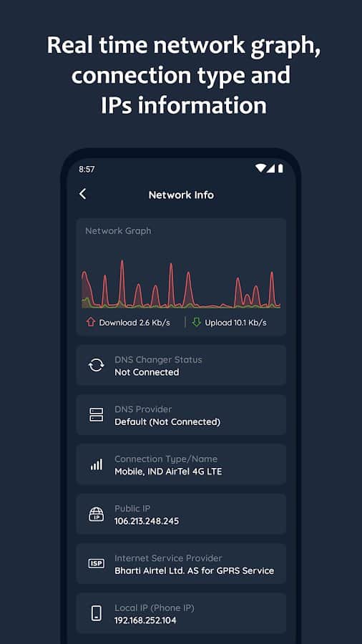Click the DNS Provider server icon

pyautogui.click(x=96, y=415)
